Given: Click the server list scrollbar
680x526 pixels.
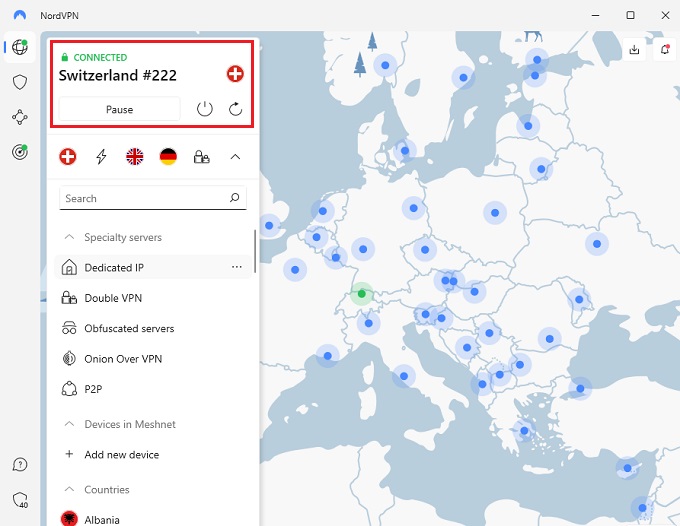Looking at the screenshot, I should (255, 252).
